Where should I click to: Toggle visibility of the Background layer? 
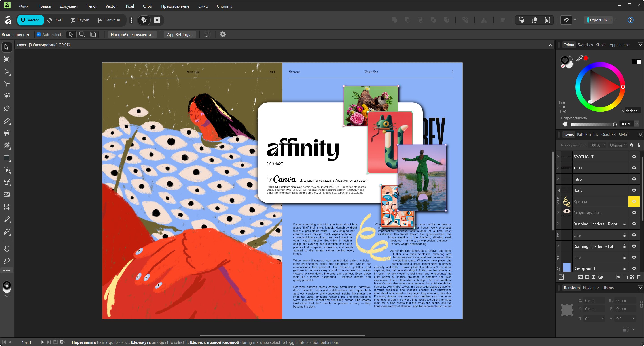pos(634,268)
